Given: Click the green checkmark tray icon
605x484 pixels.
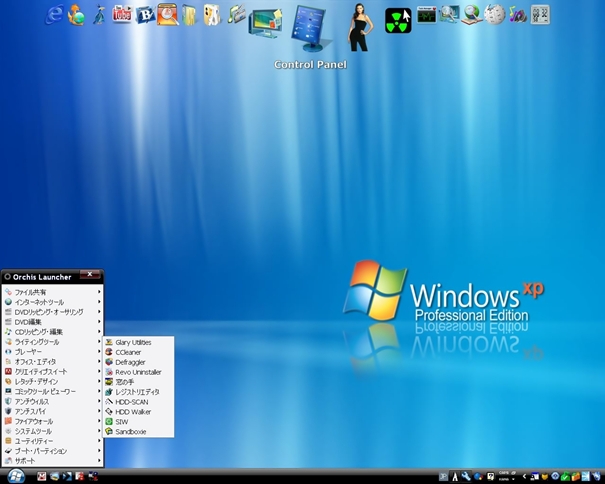Looking at the screenshot, I should 565,477.
